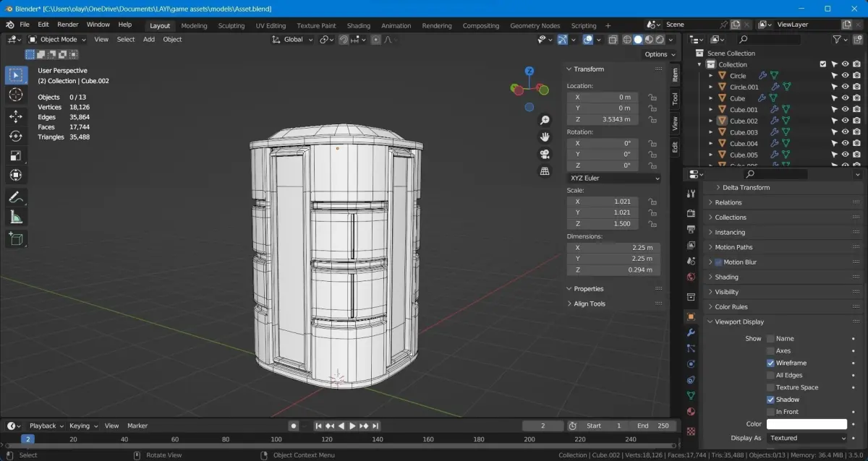Click the Zoom magnifier viewport gizmo
This screenshot has width=868, height=461.
tap(545, 120)
